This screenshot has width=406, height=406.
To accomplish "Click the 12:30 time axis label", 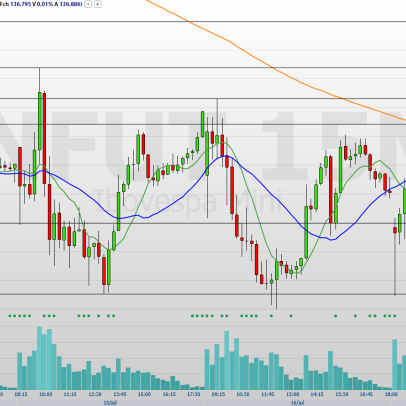I will [95, 394].
